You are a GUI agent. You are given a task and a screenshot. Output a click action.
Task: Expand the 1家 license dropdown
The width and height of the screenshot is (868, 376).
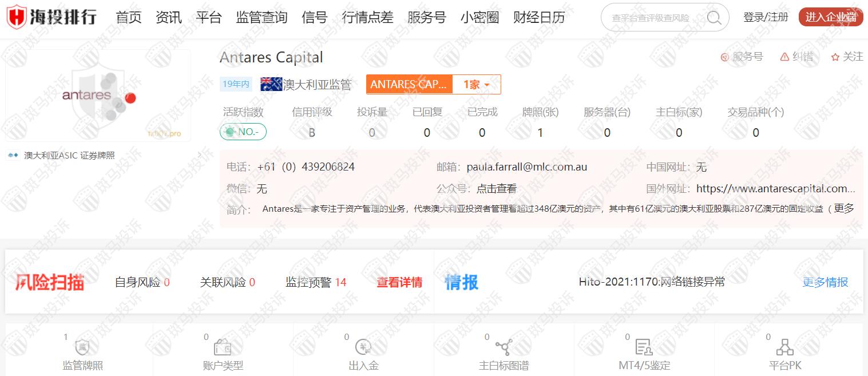click(x=477, y=85)
